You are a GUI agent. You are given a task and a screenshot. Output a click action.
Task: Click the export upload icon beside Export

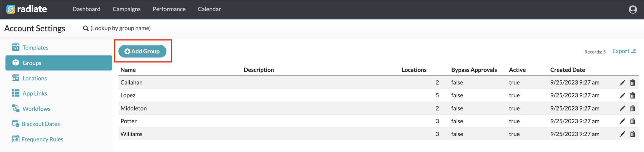click(633, 51)
